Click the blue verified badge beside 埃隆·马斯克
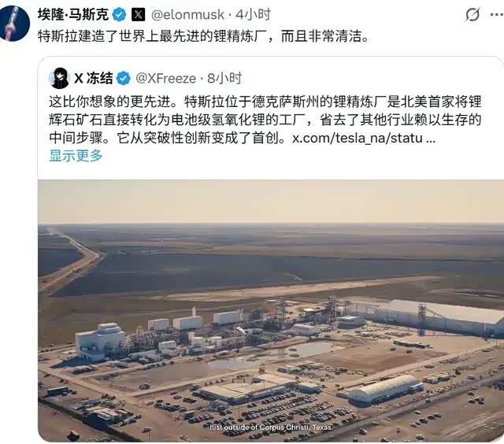504x444 pixels. 119,15
